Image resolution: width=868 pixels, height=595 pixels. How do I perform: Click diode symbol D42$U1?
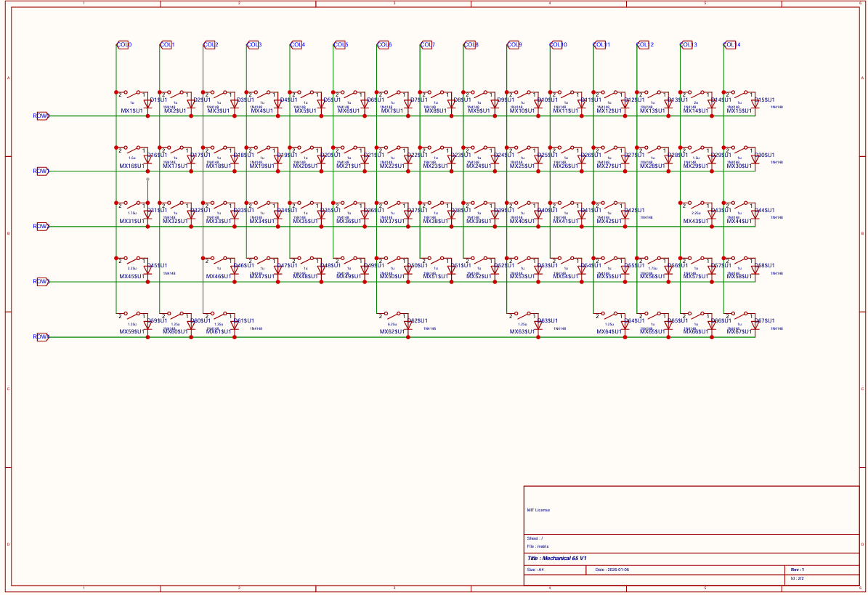click(625, 214)
